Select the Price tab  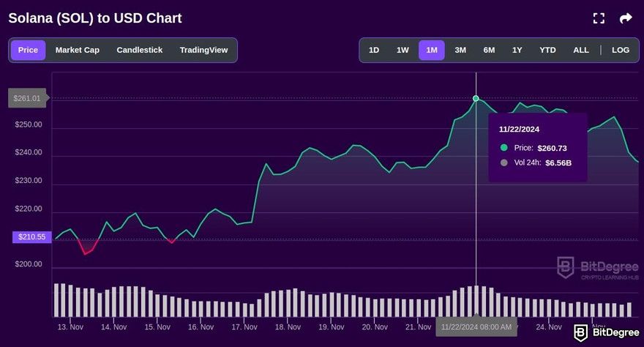(29, 50)
